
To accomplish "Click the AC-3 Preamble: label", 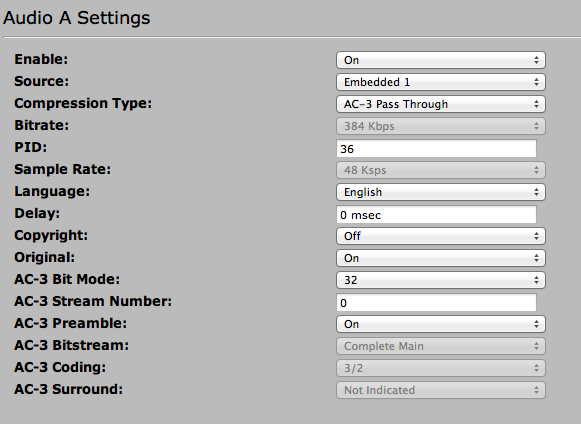I will pos(70,323).
